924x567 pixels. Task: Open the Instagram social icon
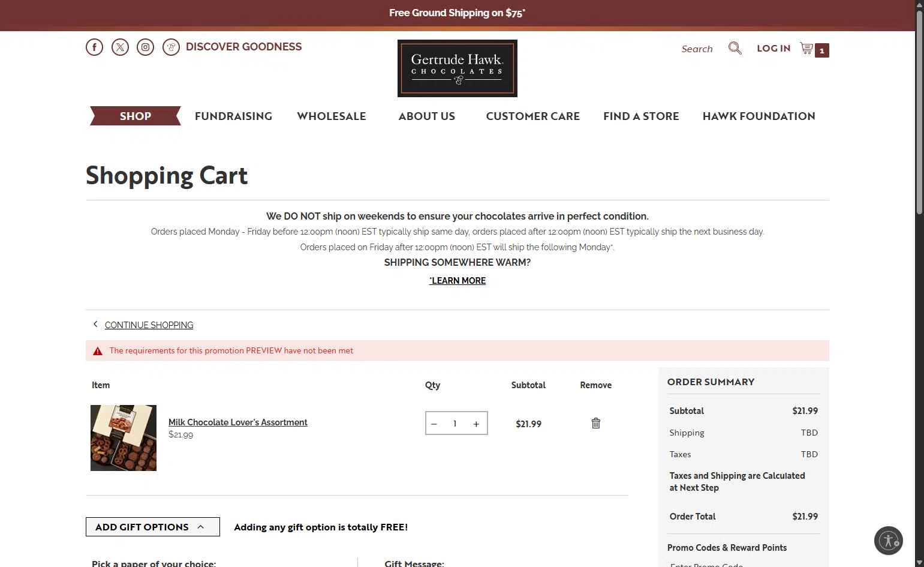point(145,47)
